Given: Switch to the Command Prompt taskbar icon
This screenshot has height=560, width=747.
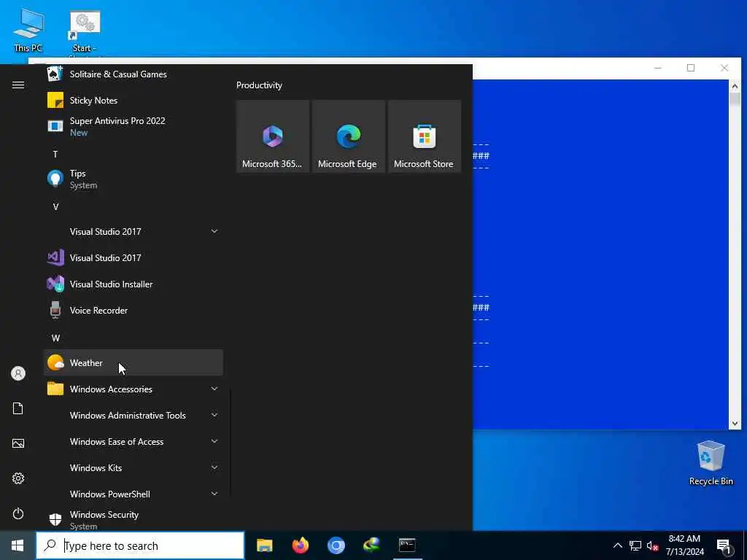Looking at the screenshot, I should point(407,545).
